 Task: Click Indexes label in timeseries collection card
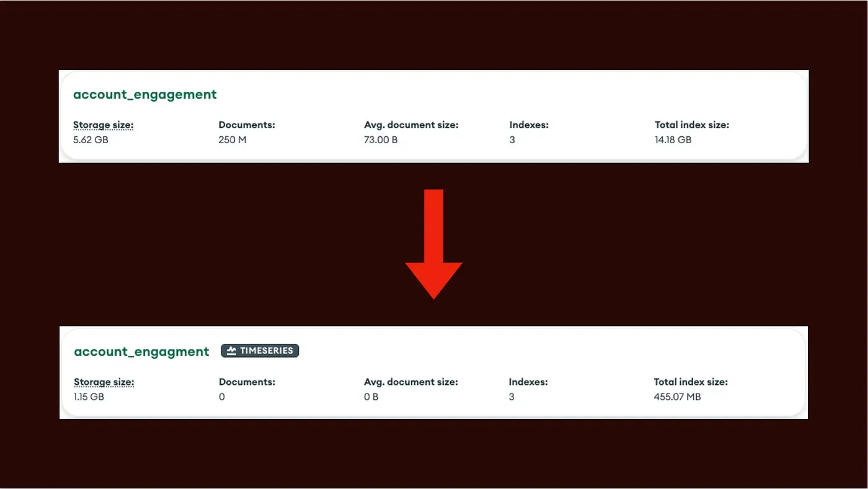[x=528, y=382]
